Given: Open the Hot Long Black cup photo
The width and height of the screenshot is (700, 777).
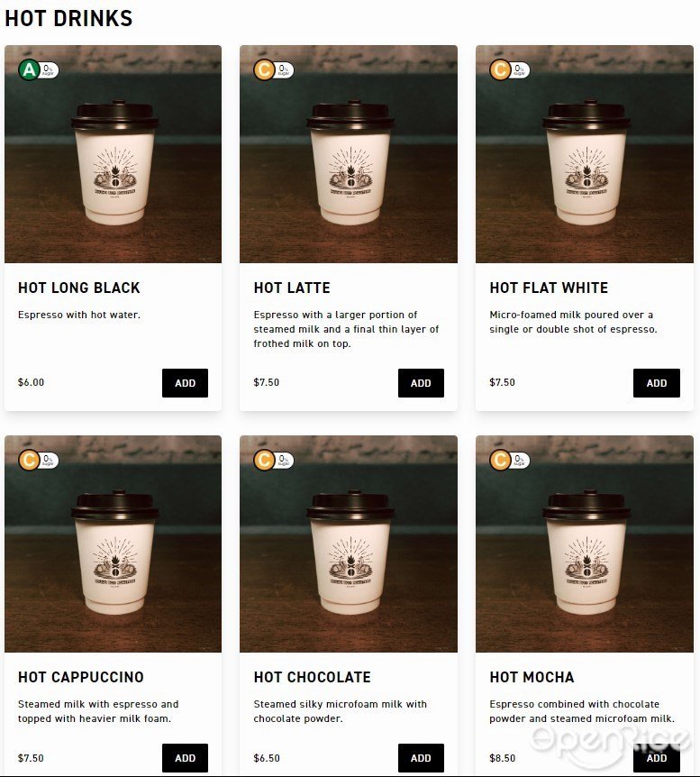Looking at the screenshot, I should click(113, 154).
